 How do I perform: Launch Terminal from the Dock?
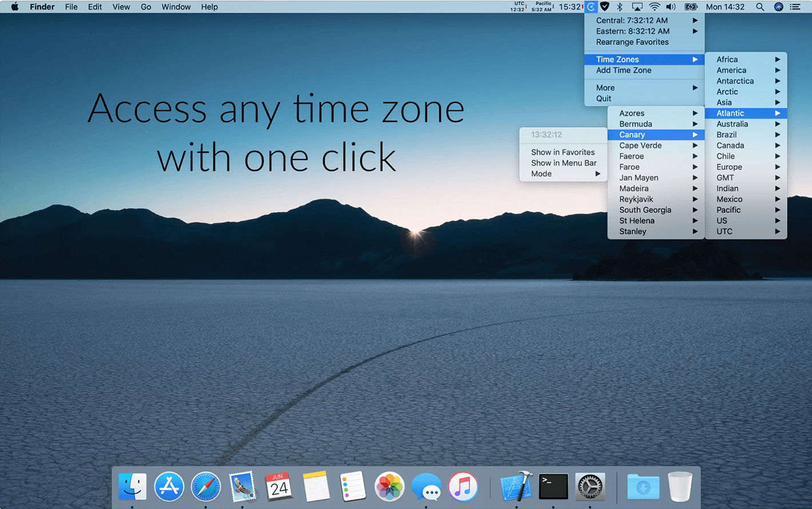click(x=554, y=487)
